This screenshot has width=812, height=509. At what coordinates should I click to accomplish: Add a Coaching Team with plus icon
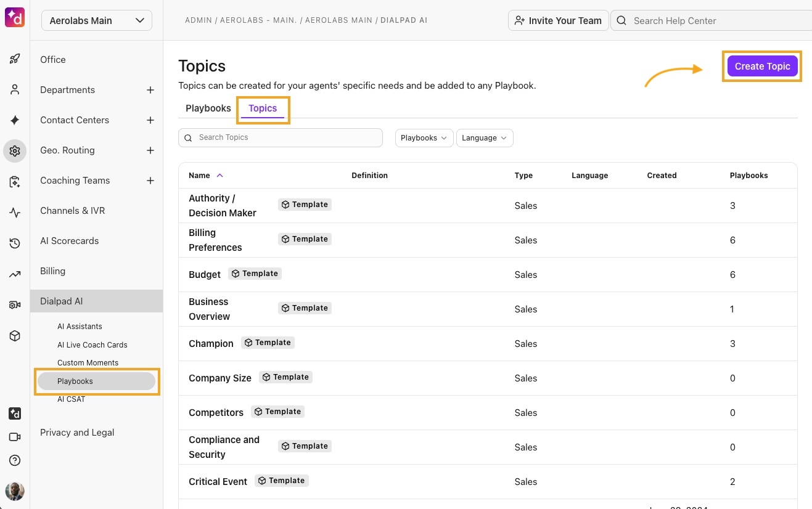(150, 181)
